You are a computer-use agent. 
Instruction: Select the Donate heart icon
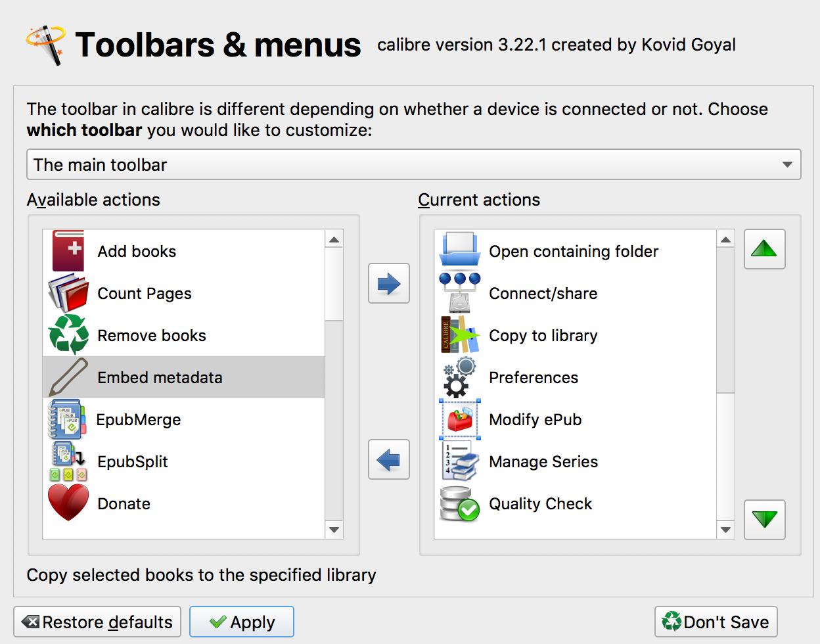pyautogui.click(x=68, y=503)
